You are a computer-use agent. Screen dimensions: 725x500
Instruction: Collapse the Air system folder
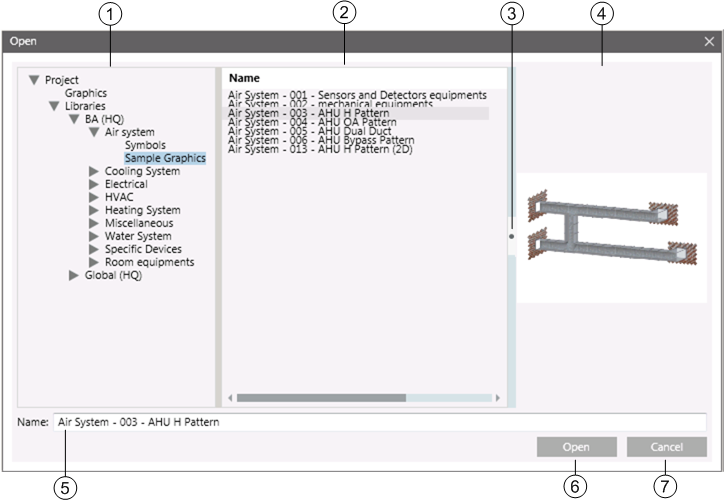click(x=94, y=132)
